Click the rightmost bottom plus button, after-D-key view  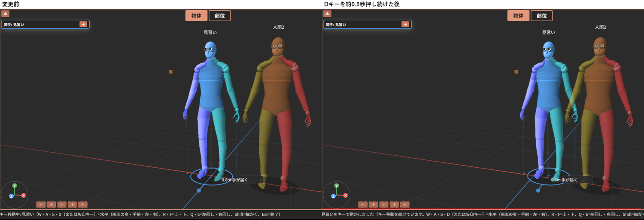[x=405, y=205]
